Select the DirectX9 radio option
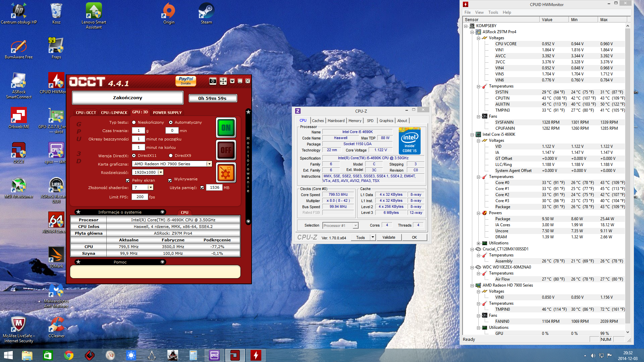644x362 pixels. click(171, 156)
